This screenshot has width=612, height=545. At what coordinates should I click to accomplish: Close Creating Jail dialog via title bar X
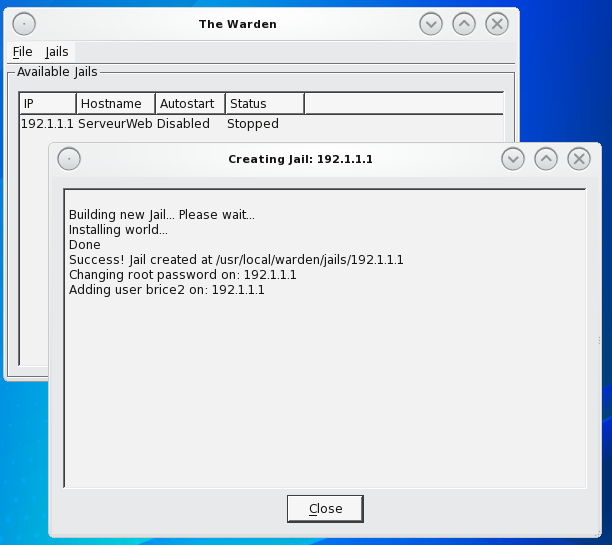[579, 159]
